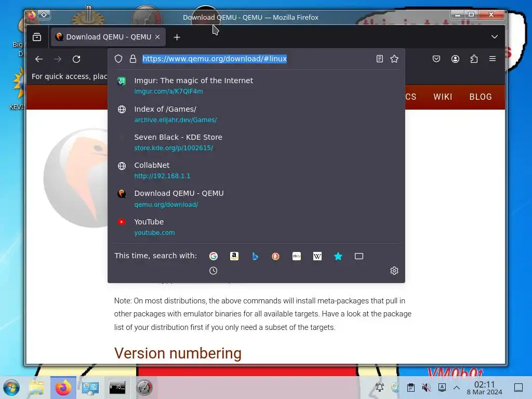Open the clock showing 02:11
This screenshot has width=532, height=399.
(x=484, y=388)
